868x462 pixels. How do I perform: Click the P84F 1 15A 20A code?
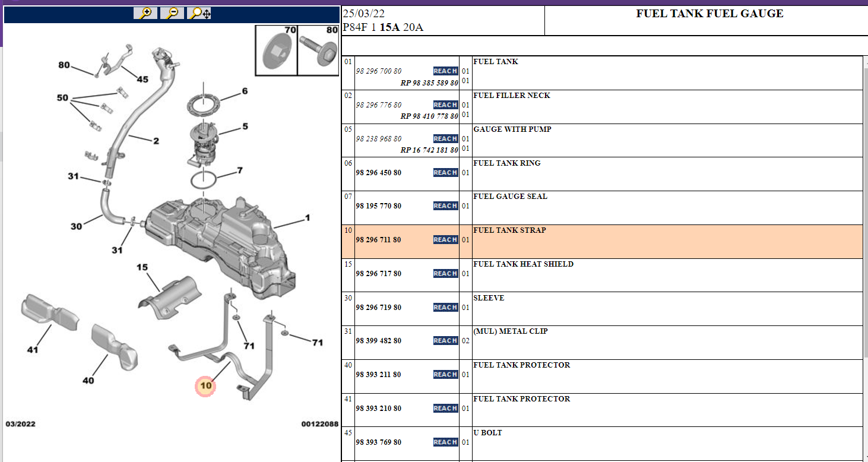[x=383, y=27]
